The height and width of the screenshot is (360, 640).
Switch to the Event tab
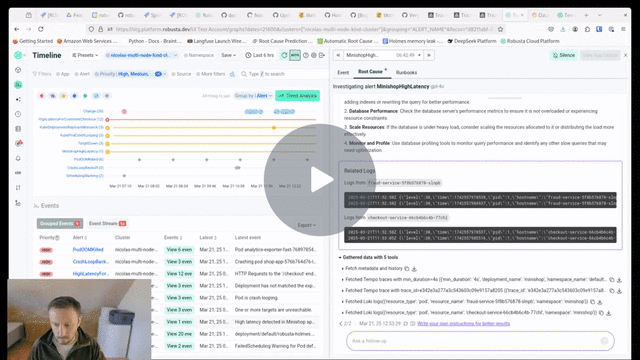tap(343, 73)
